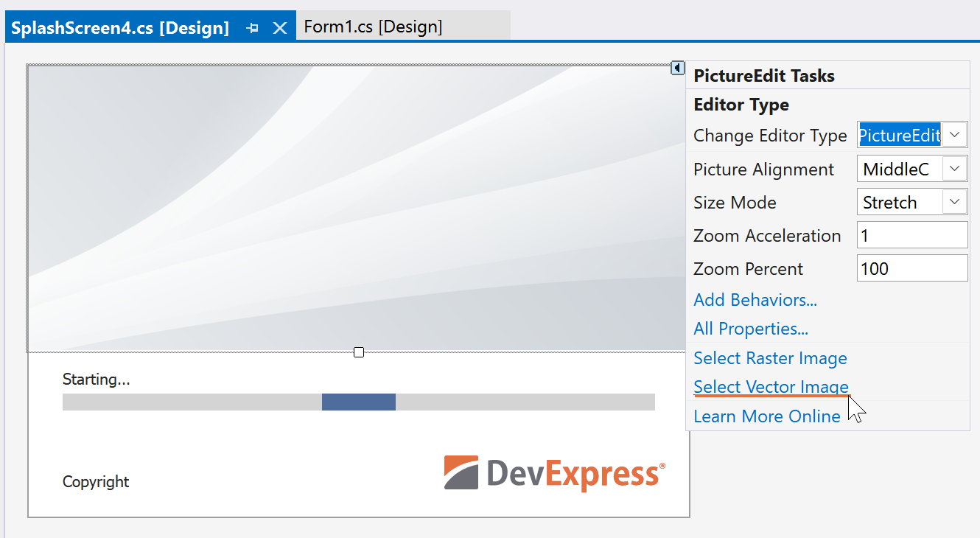Image resolution: width=980 pixels, height=538 pixels.
Task: Select the SplashScreen4.cs [Design] tab
Action: [x=120, y=28]
